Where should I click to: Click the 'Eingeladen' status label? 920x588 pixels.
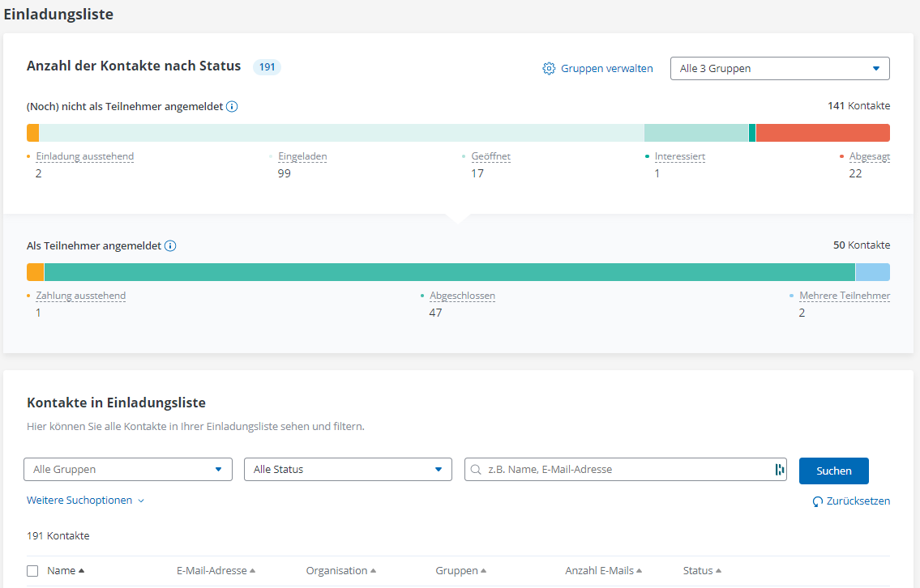[x=302, y=156]
